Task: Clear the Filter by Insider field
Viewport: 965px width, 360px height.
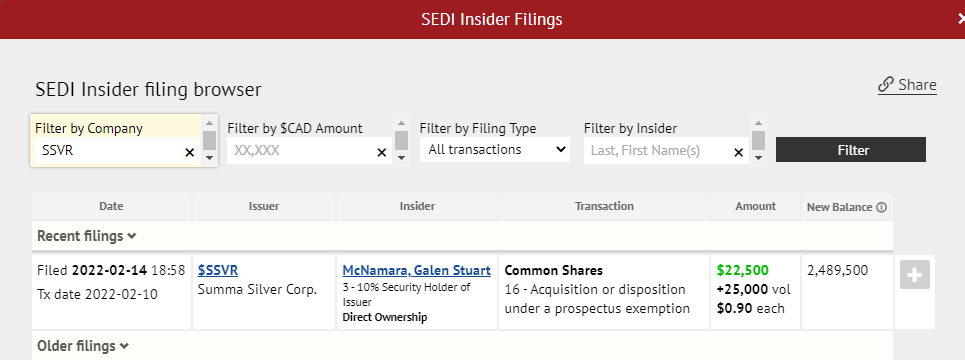Action: point(739,153)
